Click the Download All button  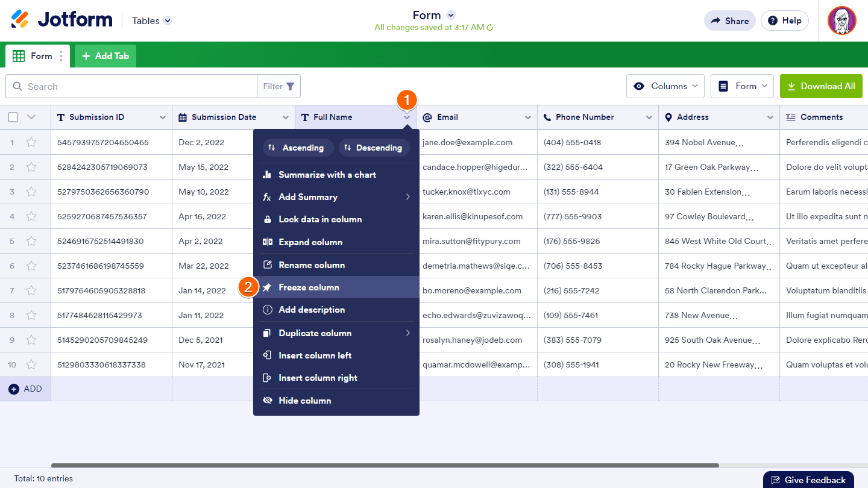pyautogui.click(x=821, y=86)
